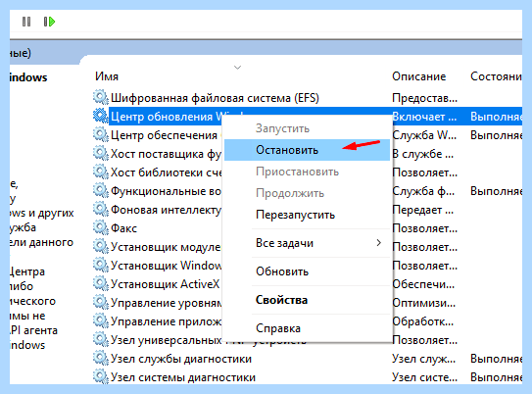Viewport: 532px width, 394px height.
Task: Choose Обновить in the context menu
Action: coord(307,271)
